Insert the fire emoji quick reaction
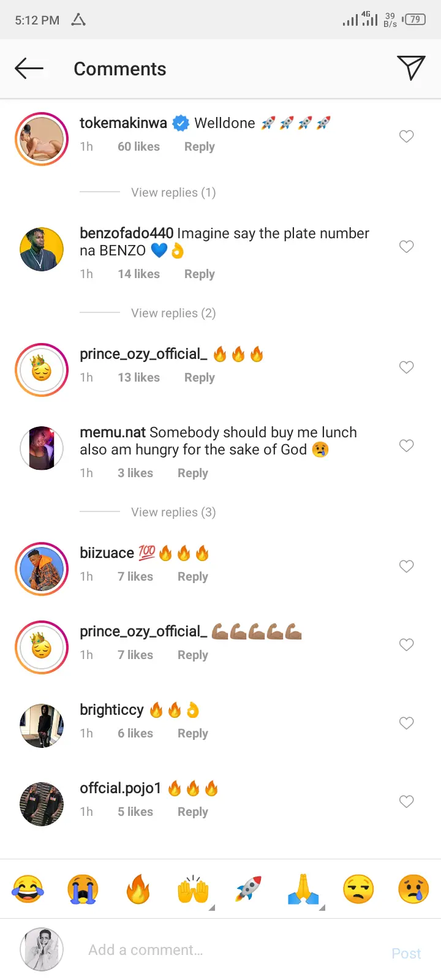Image resolution: width=441 pixels, height=980 pixels. pos(138,889)
